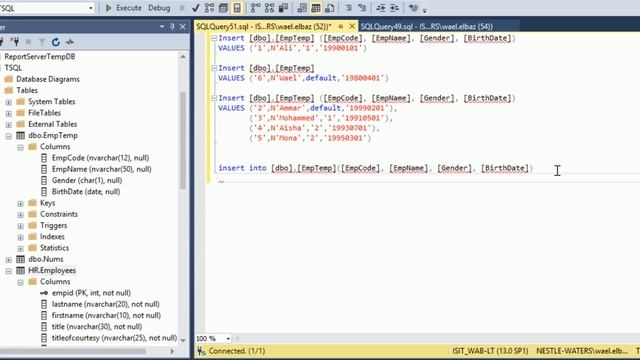Stop icon in Object Explorer toolbar
This screenshot has height=360, width=640.
(28, 42)
